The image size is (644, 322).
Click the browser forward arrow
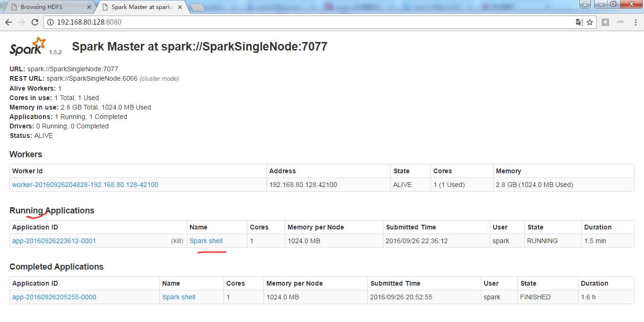coord(22,22)
